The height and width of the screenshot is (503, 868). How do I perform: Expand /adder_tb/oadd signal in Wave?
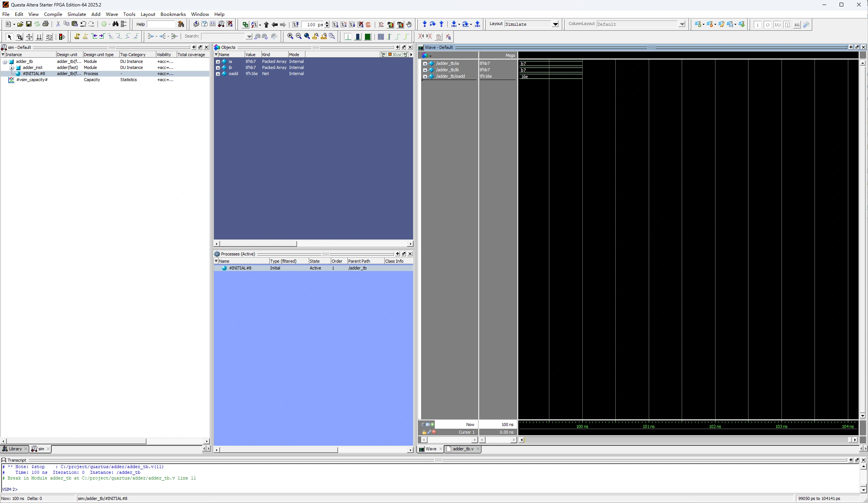pos(425,77)
